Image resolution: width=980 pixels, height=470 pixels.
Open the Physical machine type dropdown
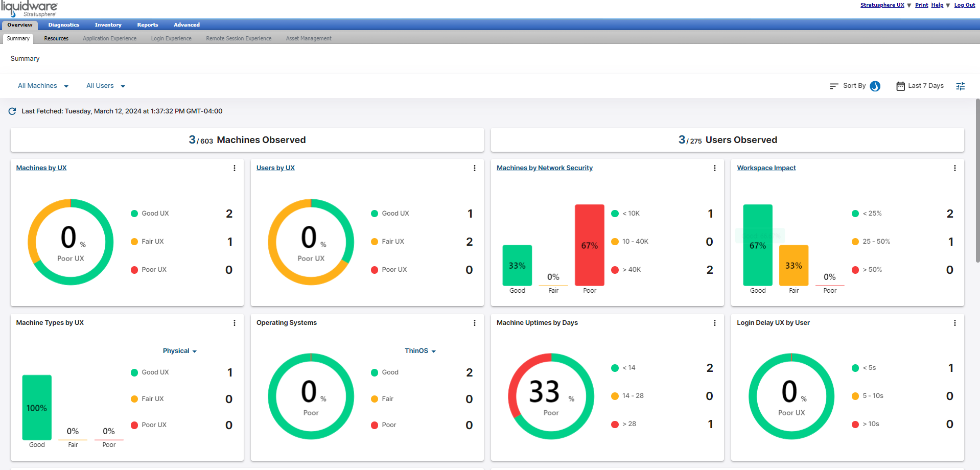pos(180,351)
